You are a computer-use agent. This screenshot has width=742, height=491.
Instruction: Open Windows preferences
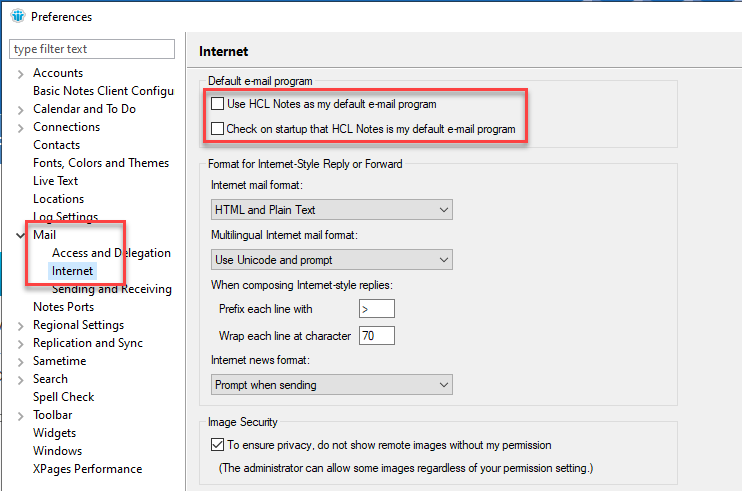point(57,451)
